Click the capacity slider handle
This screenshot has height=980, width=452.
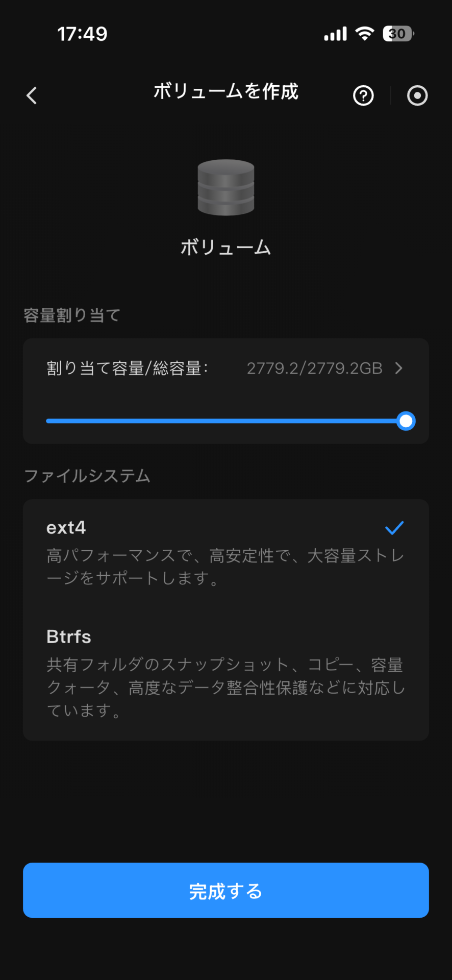coord(406,421)
